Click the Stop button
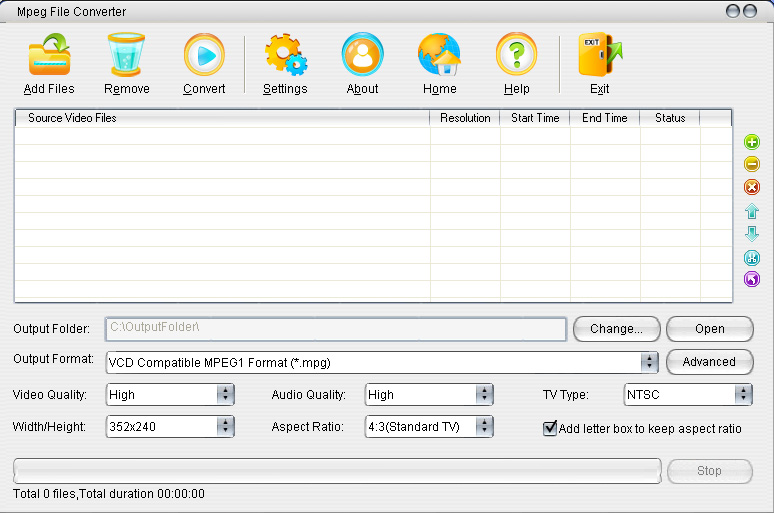Image resolution: width=774 pixels, height=513 pixels. tap(710, 471)
